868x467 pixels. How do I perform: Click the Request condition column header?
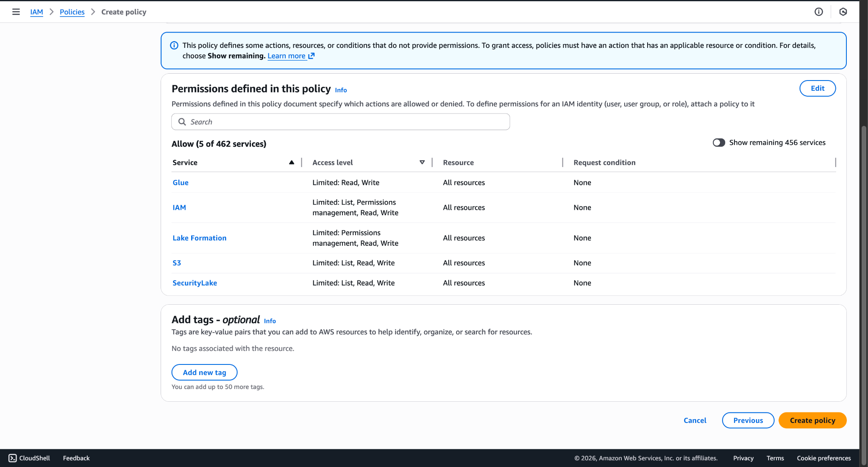pos(604,163)
